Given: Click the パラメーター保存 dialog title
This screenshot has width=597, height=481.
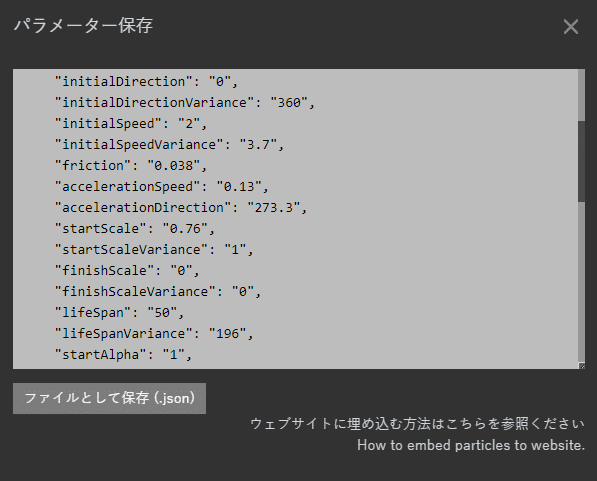Looking at the screenshot, I should [83, 26].
